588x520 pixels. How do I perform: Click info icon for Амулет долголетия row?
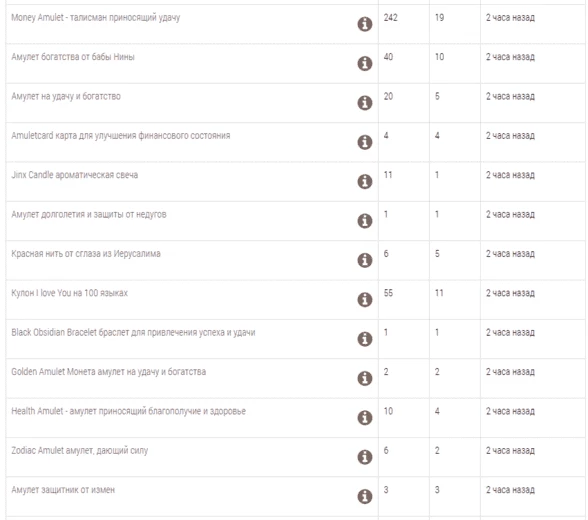[x=364, y=221]
